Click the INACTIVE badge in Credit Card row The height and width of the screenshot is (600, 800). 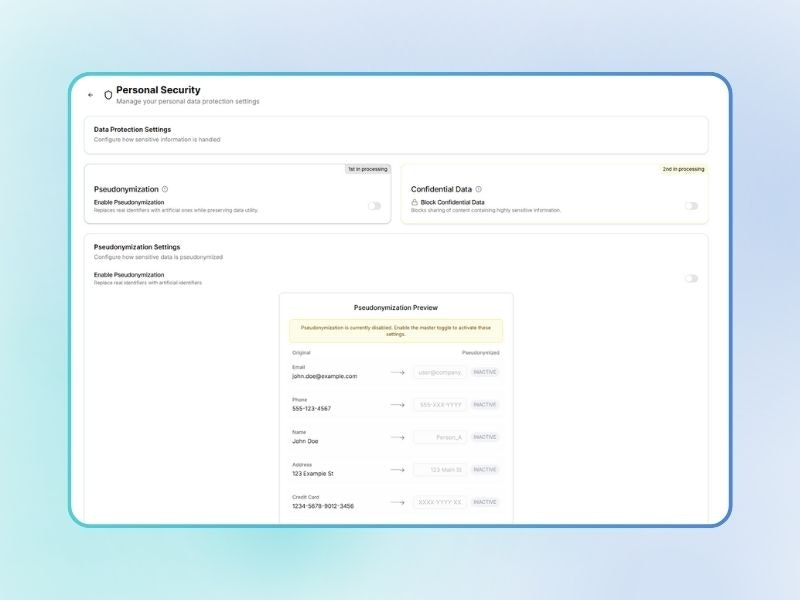[x=485, y=502]
